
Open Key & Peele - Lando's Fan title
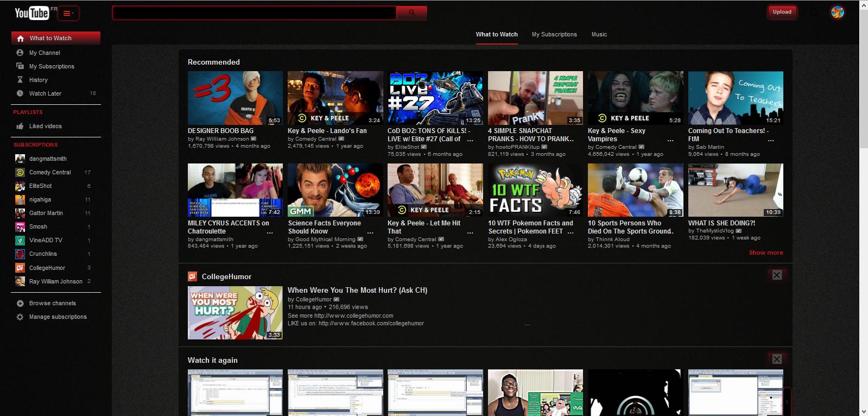coord(327,131)
